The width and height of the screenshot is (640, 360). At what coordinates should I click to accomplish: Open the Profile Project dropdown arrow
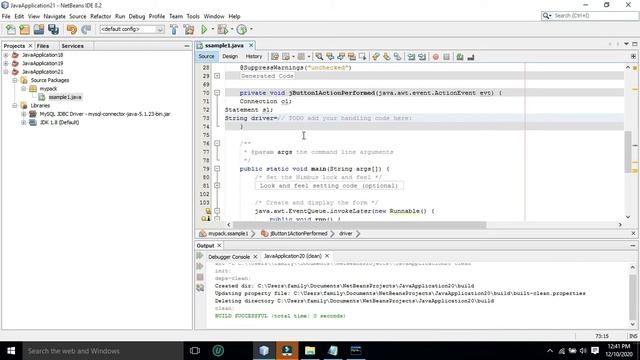(251, 29)
